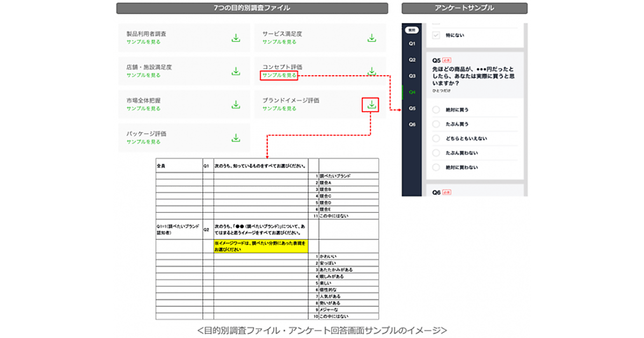This screenshot has width=644, height=338.
Task: Select the 絶対に買わない radio option
Action: (x=436, y=168)
